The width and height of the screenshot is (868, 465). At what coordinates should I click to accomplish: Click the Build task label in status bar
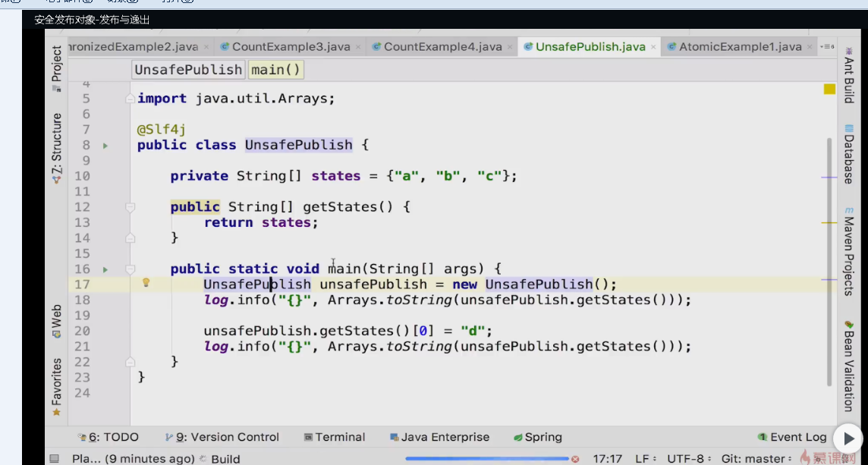click(x=225, y=459)
